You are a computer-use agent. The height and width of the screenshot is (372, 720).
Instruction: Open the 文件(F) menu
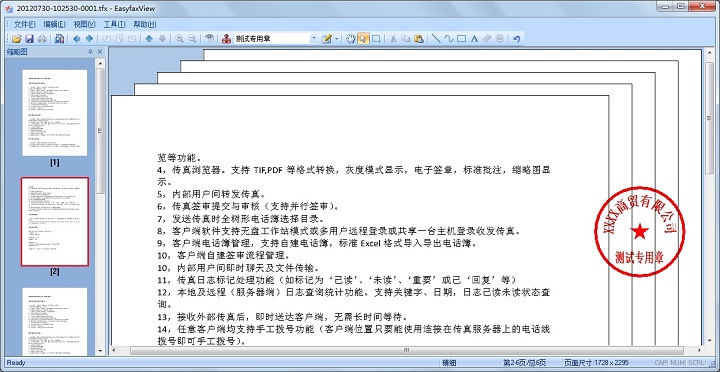pos(24,24)
